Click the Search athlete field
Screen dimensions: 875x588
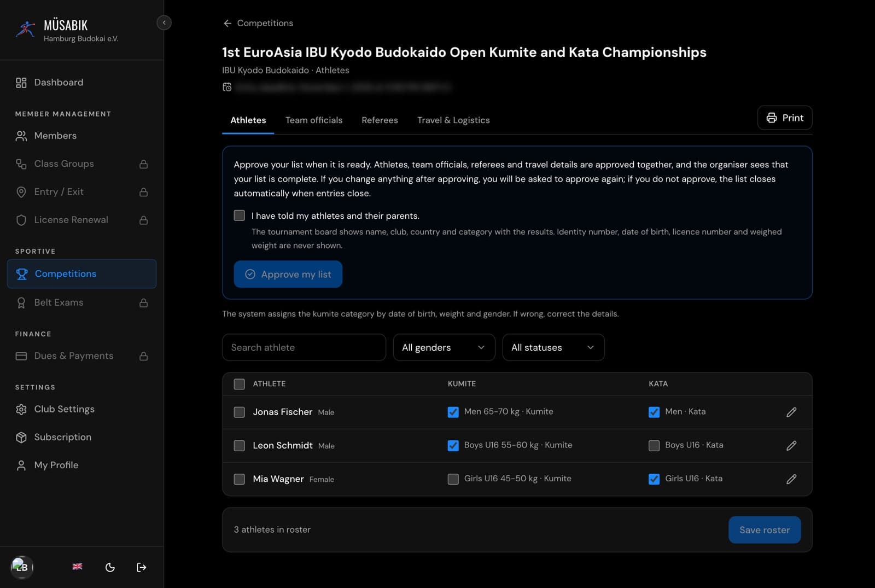304,347
